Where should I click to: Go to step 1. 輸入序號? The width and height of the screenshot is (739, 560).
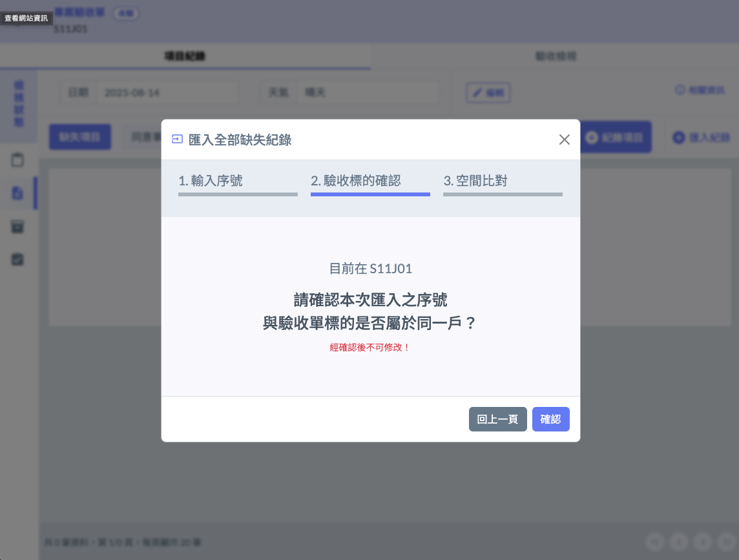tap(238, 181)
